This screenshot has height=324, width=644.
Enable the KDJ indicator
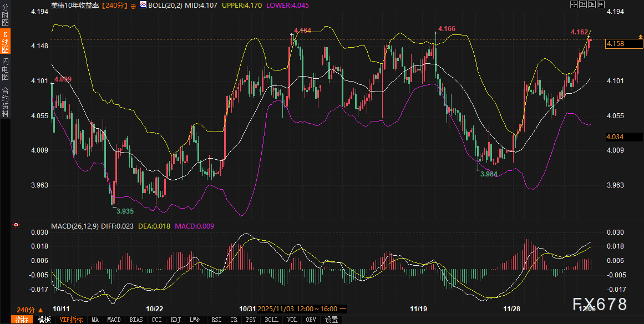175,320
